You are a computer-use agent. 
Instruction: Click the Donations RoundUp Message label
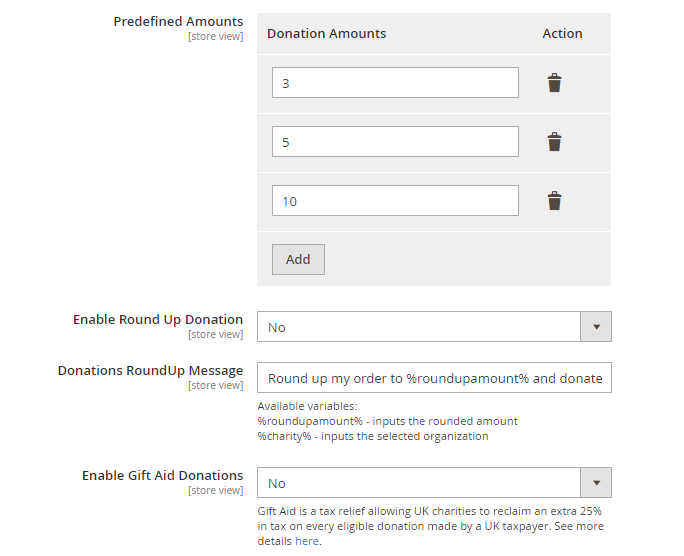pos(150,370)
